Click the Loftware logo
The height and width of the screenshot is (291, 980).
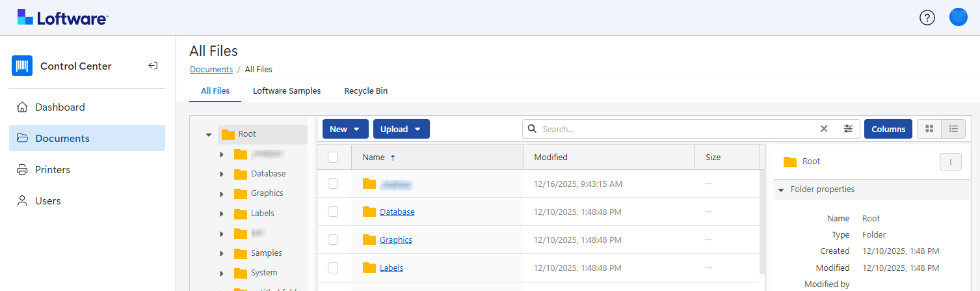(62, 18)
